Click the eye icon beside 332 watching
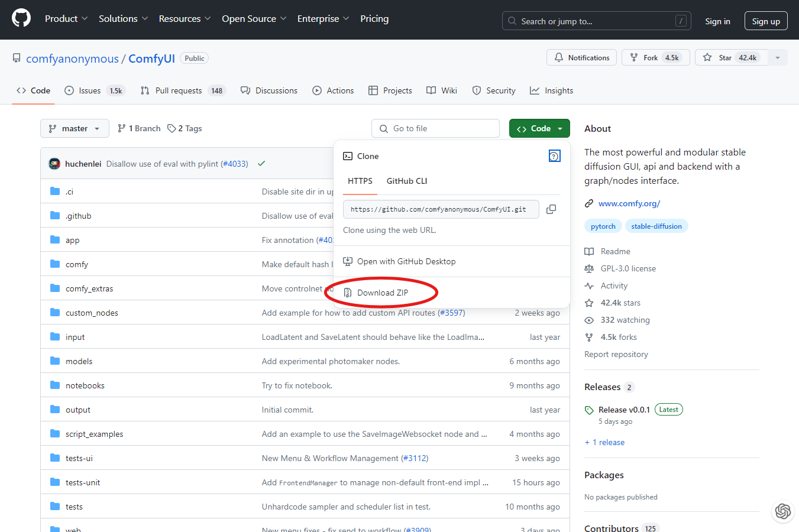Image resolution: width=799 pixels, height=532 pixels. 589,320
